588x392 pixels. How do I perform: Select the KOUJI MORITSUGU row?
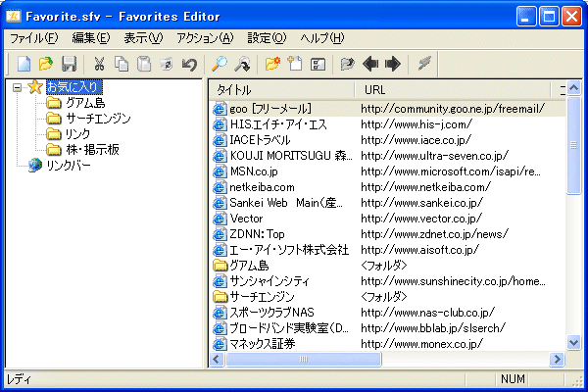(x=388, y=156)
